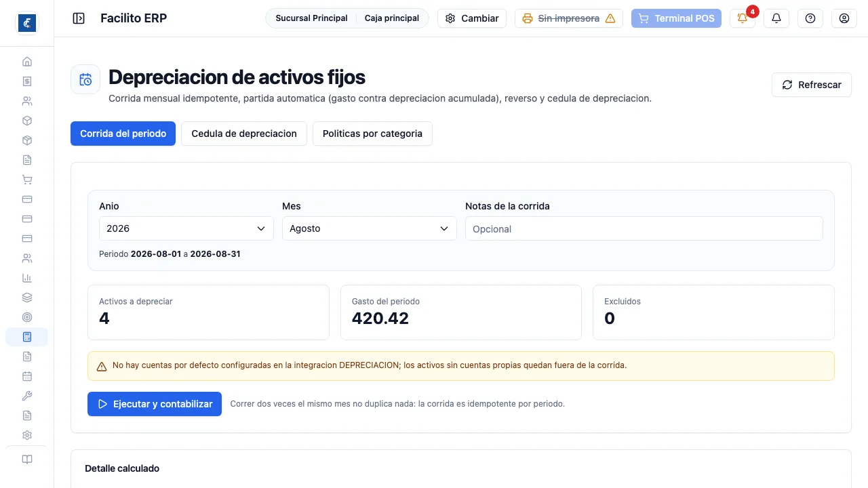The height and width of the screenshot is (488, 868).
Task: Click the Notas de la corrida input
Action: [x=644, y=228]
